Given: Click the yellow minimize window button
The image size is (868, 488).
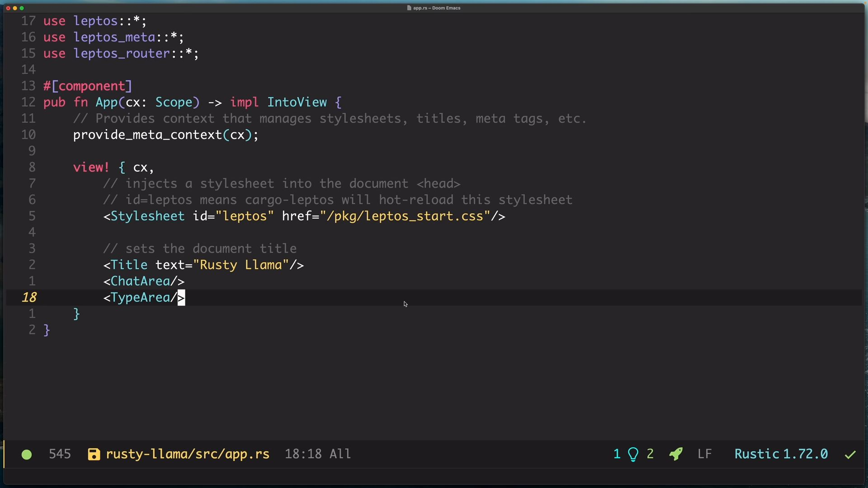Looking at the screenshot, I should pos(15,8).
